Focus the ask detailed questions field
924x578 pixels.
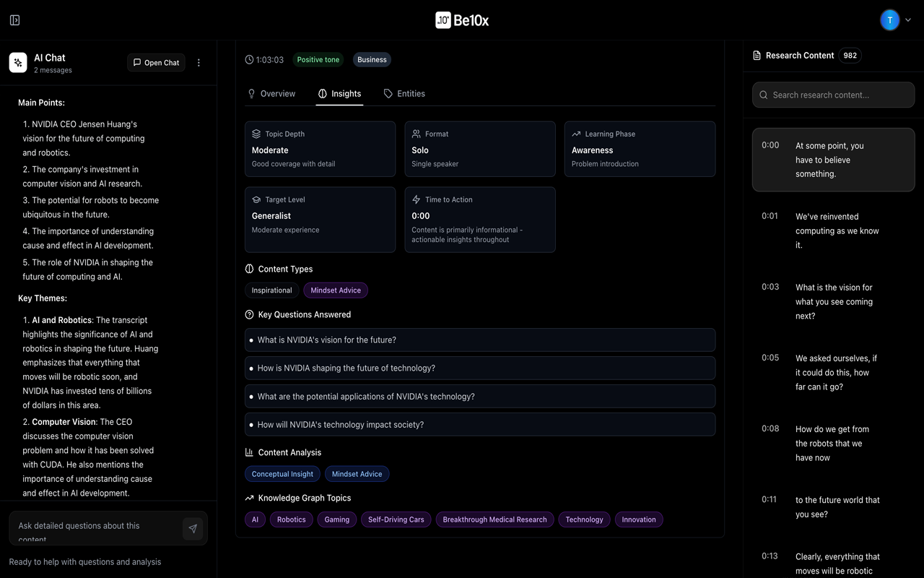coord(97,528)
